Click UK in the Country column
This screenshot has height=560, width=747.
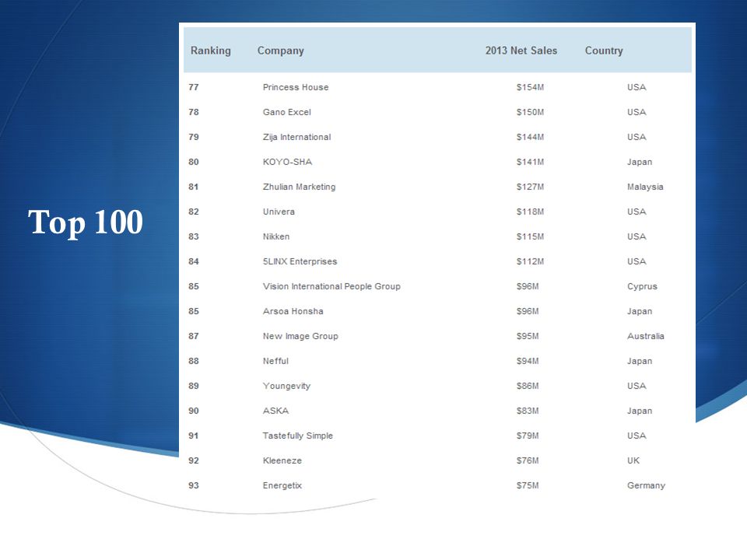coord(633,460)
